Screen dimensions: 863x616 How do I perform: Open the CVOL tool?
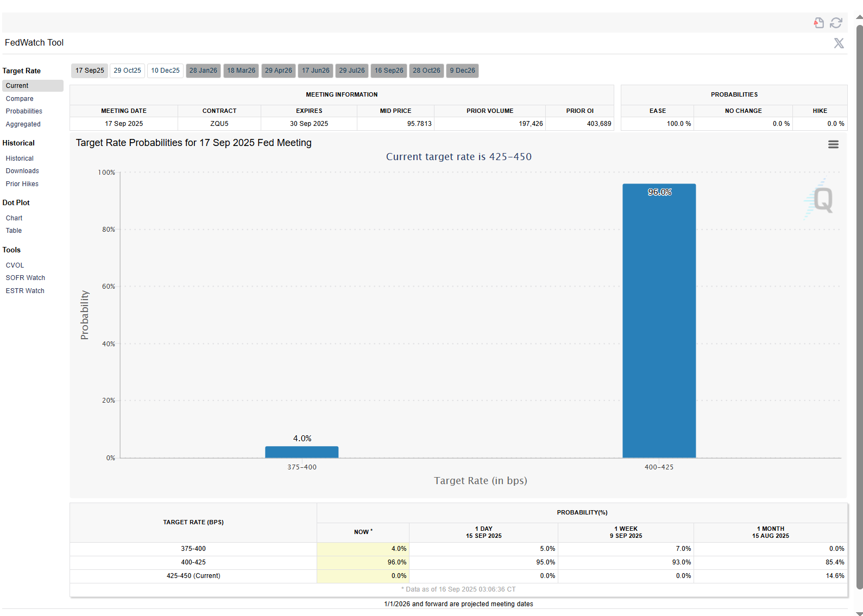(x=15, y=265)
